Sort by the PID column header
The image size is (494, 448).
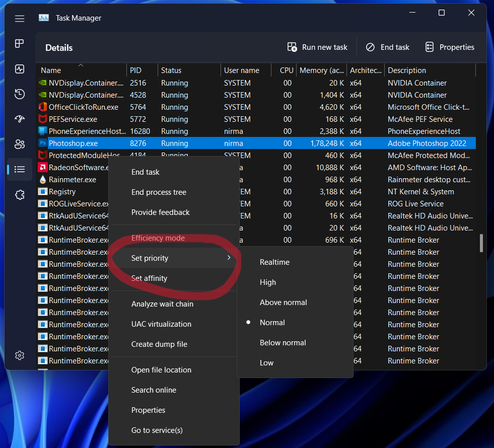142,70
